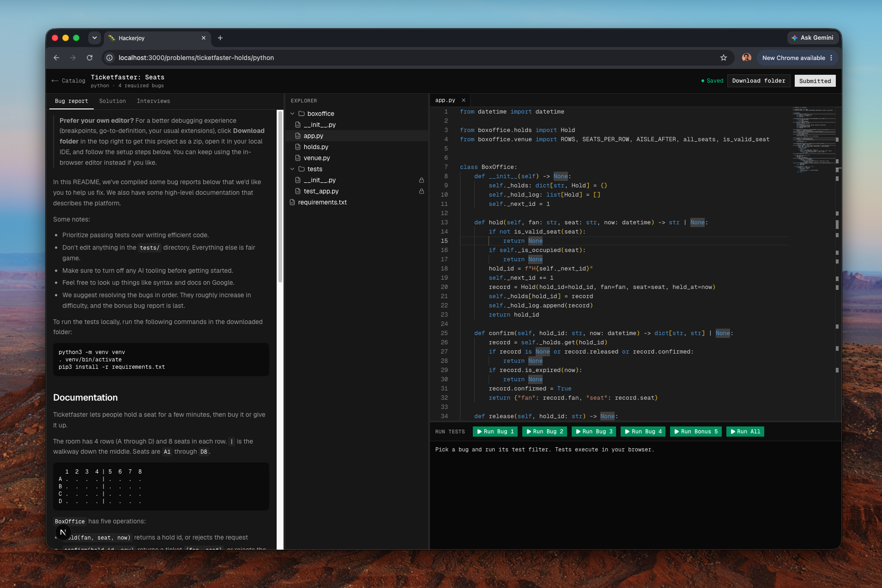Bookmark this page with the star icon
Viewport: 882px width, 588px height.
pos(724,58)
